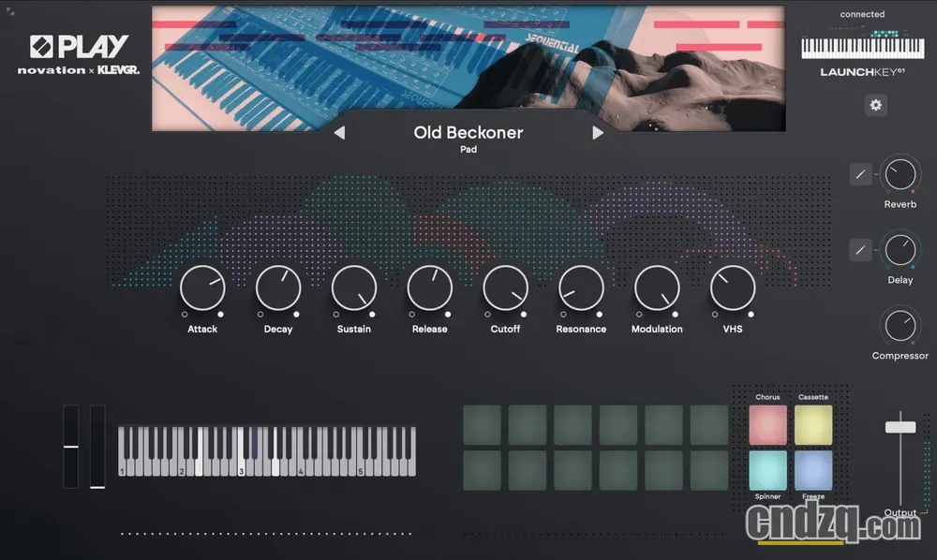937x560 pixels.
Task: Click the Launchkey 61 keyboard image
Action: coord(862,47)
